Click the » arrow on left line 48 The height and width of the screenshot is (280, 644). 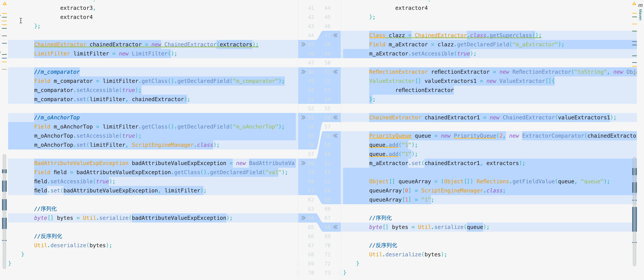click(x=303, y=72)
